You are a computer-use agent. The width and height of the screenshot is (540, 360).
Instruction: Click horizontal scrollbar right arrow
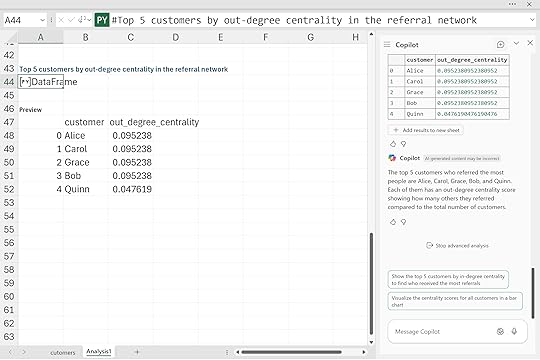pyautogui.click(x=364, y=352)
